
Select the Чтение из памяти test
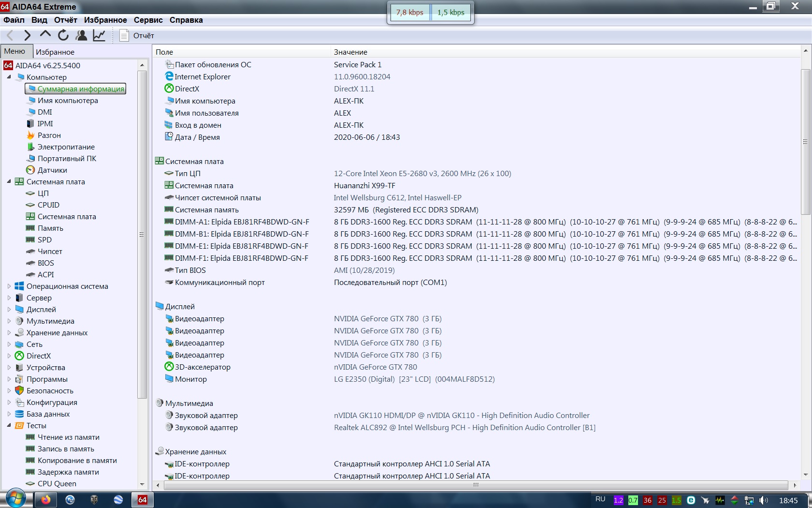click(x=68, y=437)
